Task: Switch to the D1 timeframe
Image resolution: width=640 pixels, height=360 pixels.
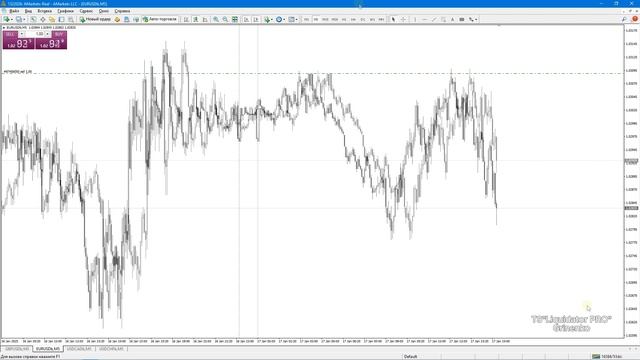Action: tap(363, 19)
